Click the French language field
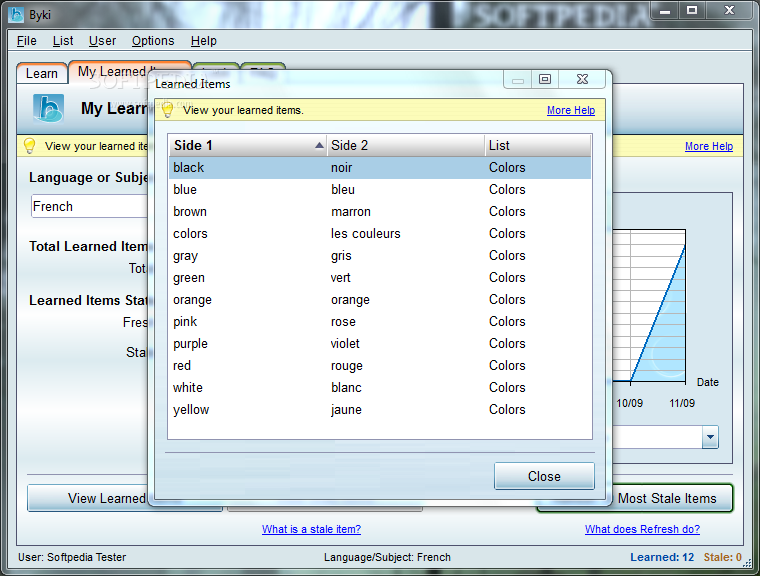 [x=90, y=207]
